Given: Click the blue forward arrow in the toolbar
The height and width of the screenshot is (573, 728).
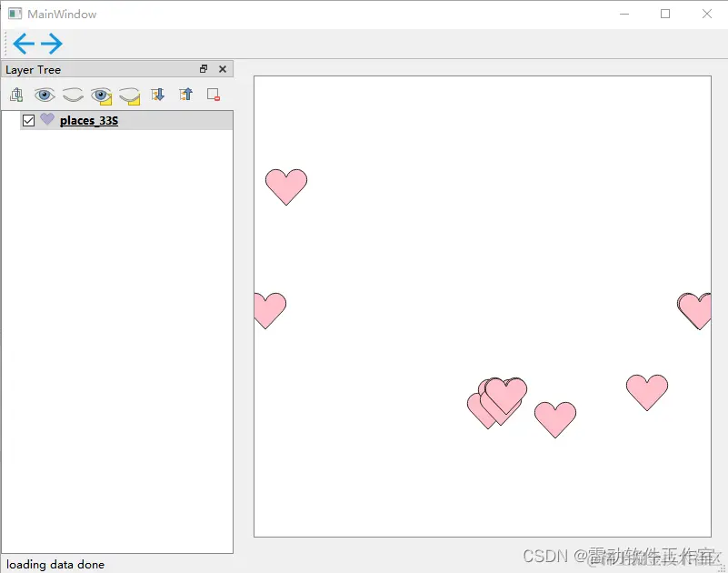Looking at the screenshot, I should click(x=52, y=43).
